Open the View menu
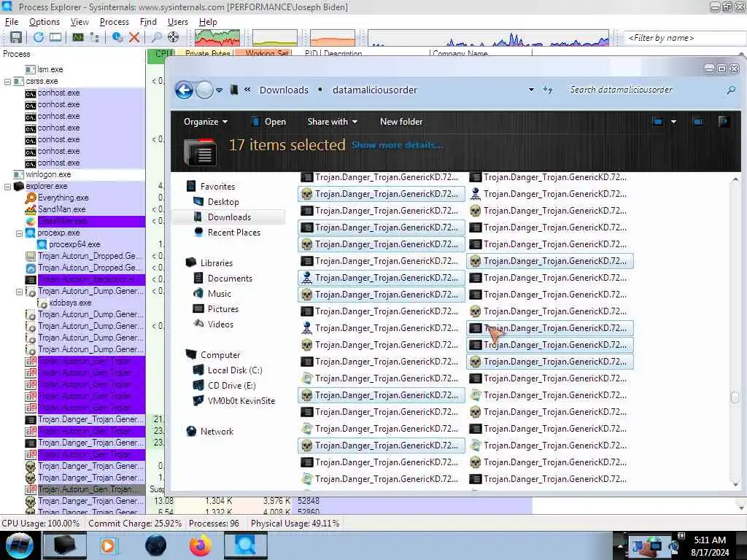747x560 pixels. (80, 22)
